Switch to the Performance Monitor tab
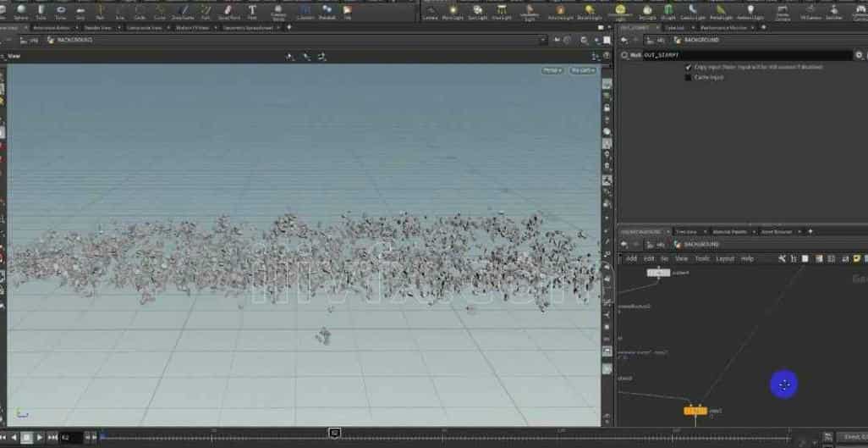The image size is (868, 448). coord(723,27)
